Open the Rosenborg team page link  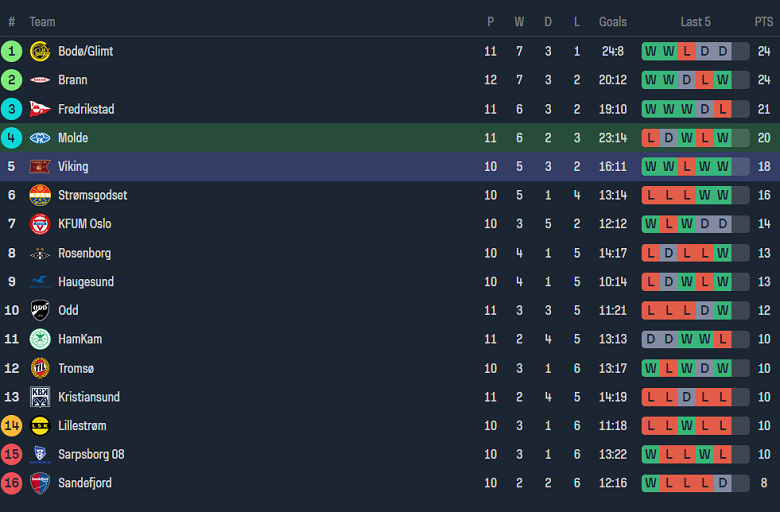click(x=84, y=253)
